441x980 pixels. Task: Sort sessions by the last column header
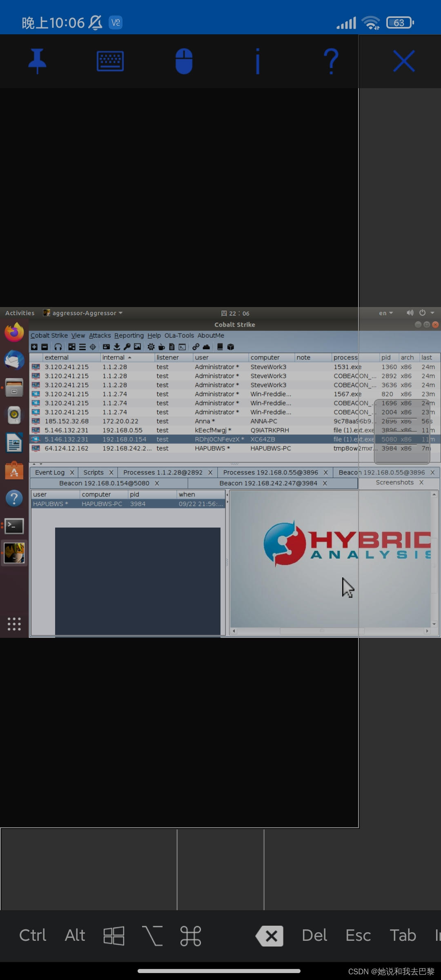tap(430, 357)
